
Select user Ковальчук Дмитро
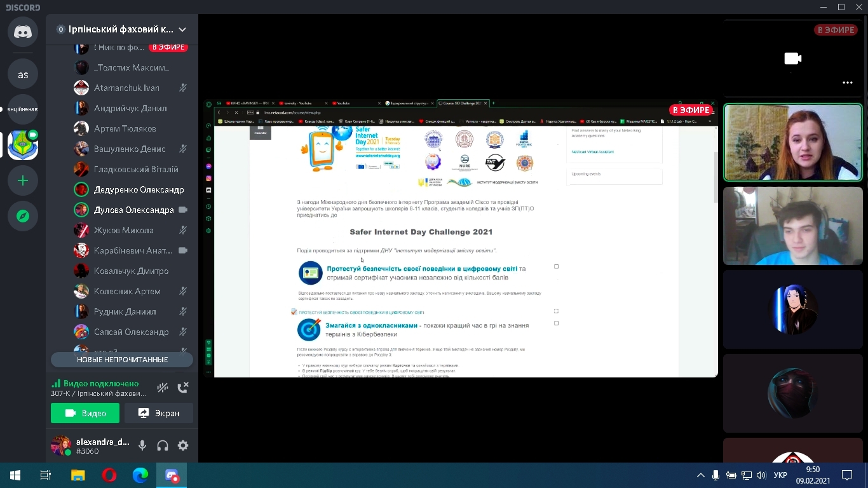[132, 271]
